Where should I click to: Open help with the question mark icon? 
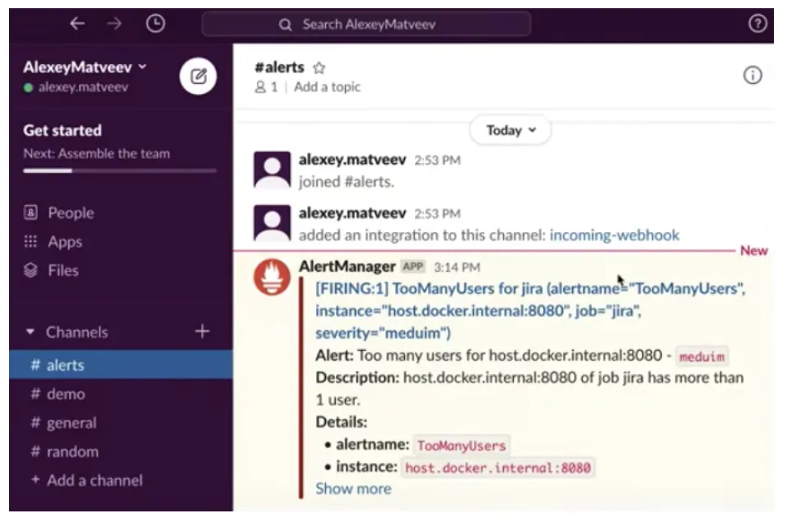(x=757, y=23)
